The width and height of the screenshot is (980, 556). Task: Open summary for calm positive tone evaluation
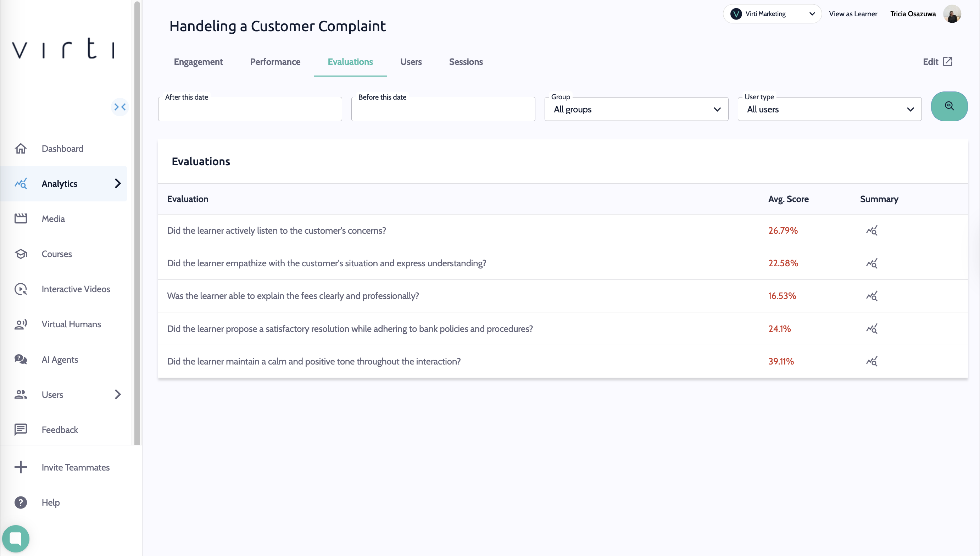[872, 361]
